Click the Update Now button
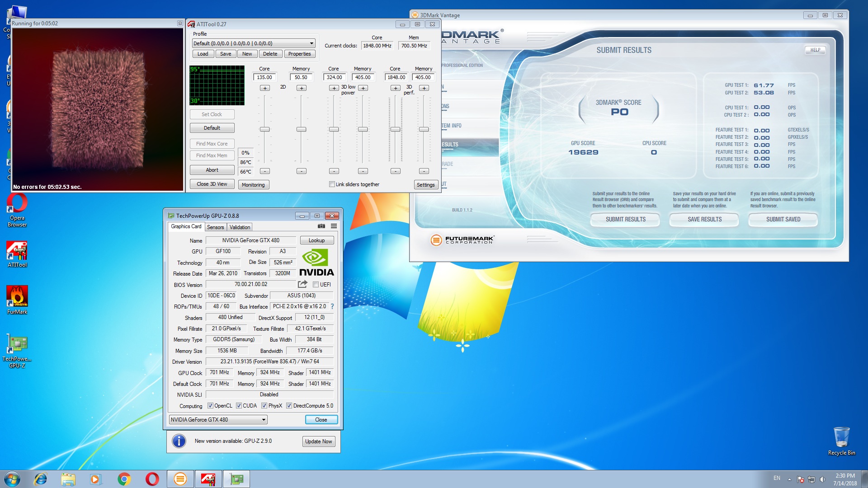 (318, 441)
